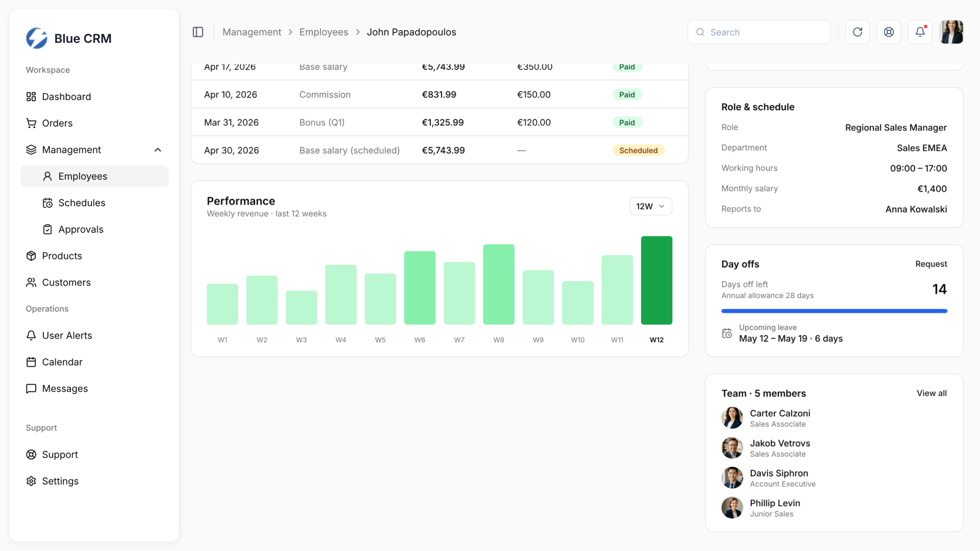980x551 pixels.
Task: Click Anna Kowalski under Reports to
Action: (x=916, y=209)
